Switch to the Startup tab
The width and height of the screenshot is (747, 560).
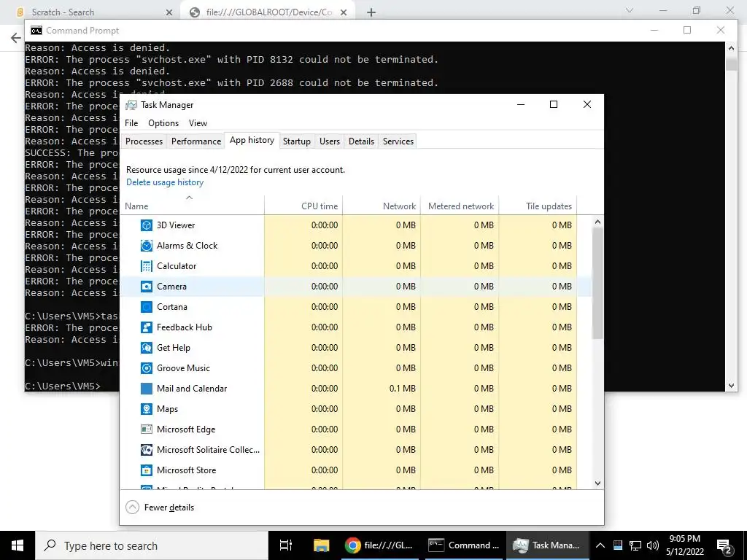pos(297,141)
